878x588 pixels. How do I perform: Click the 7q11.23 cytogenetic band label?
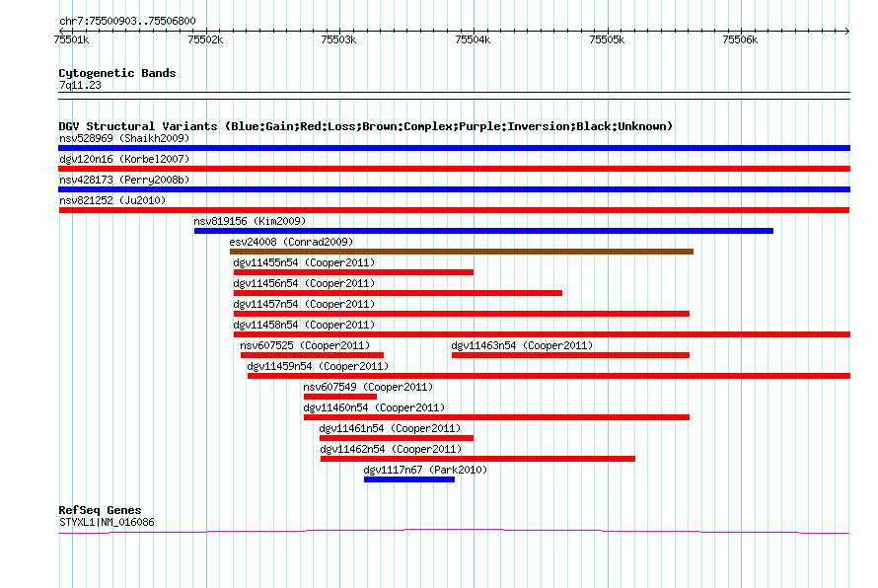pyautogui.click(x=80, y=85)
